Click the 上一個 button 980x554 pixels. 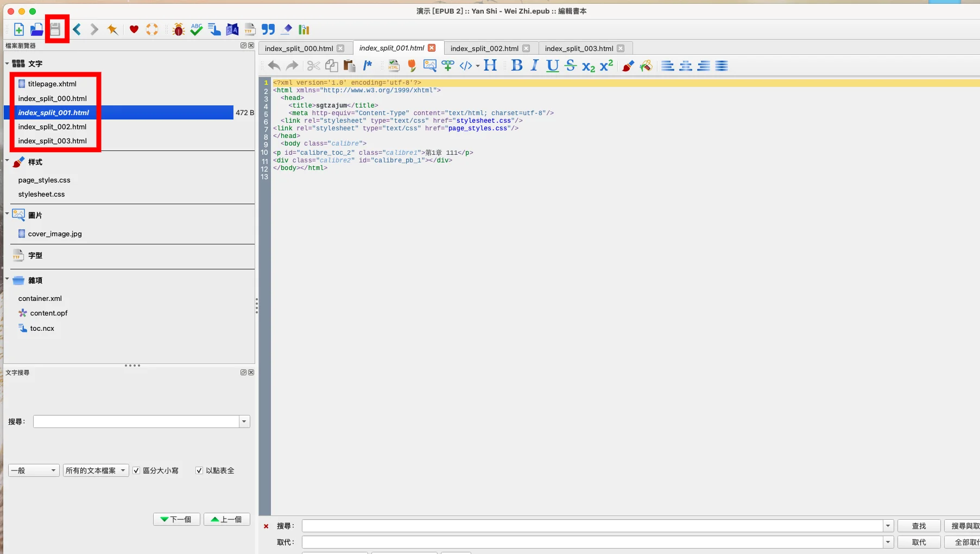[227, 519]
